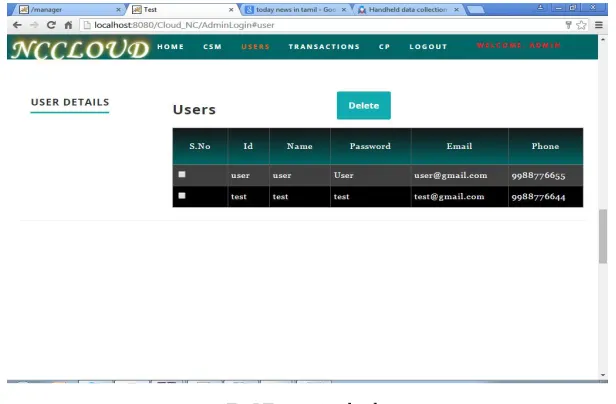The width and height of the screenshot is (616, 404).
Task: Click the Password column header
Action: coord(370,146)
